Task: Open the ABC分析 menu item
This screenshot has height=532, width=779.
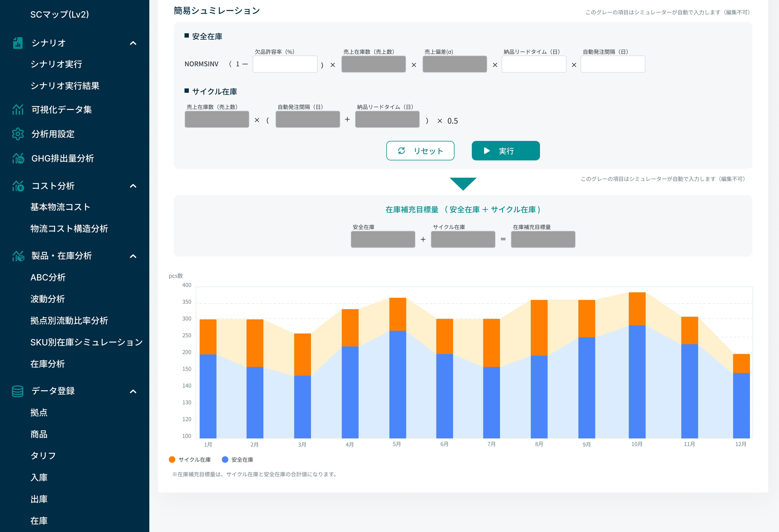Action: tap(48, 277)
